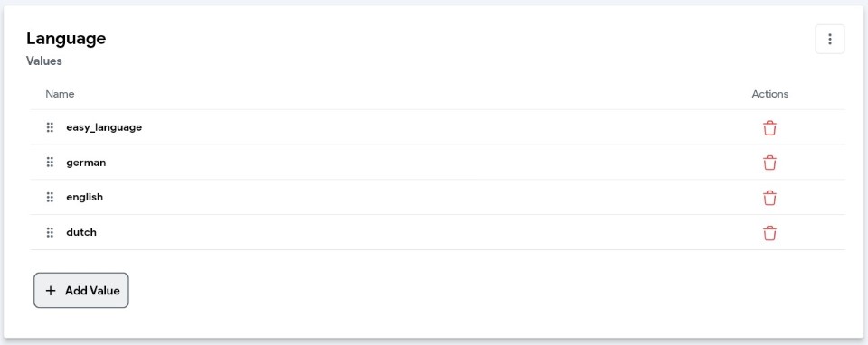Click the drag handle beside dutch
This screenshot has height=345, width=868.
pos(50,232)
